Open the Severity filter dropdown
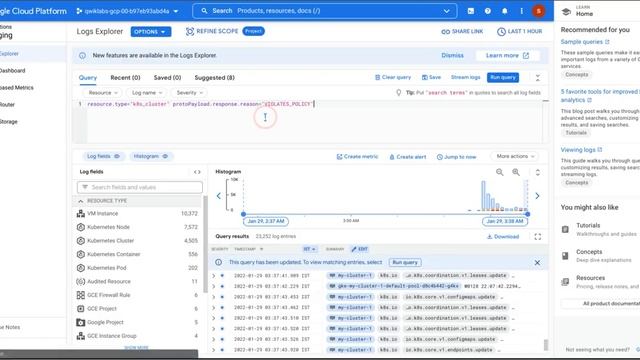Screen dimensions: 640x360 189,93
